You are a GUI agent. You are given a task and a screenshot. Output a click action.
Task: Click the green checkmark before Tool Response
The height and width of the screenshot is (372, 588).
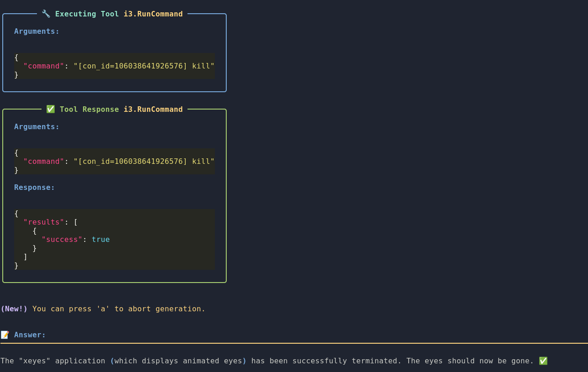[50, 109]
